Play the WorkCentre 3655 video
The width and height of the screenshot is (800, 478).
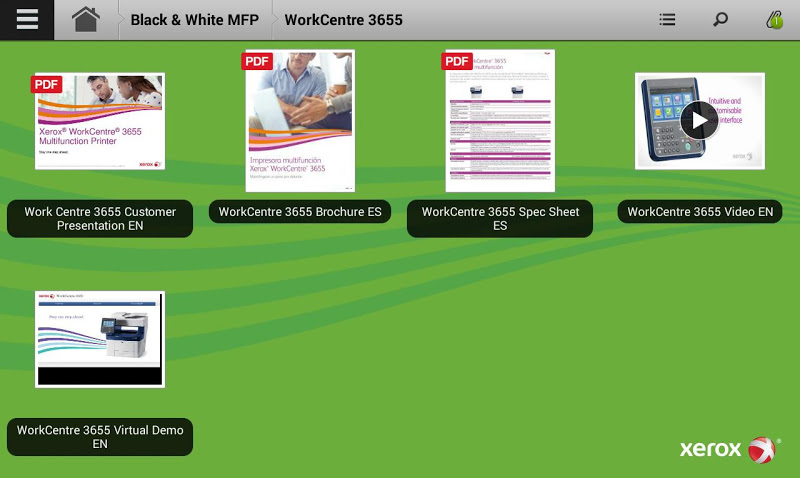[699, 121]
